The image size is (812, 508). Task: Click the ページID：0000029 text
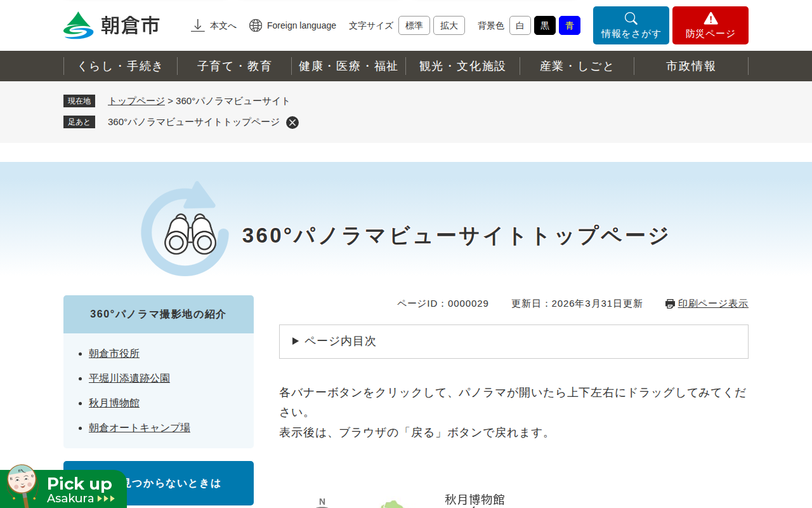click(x=443, y=304)
